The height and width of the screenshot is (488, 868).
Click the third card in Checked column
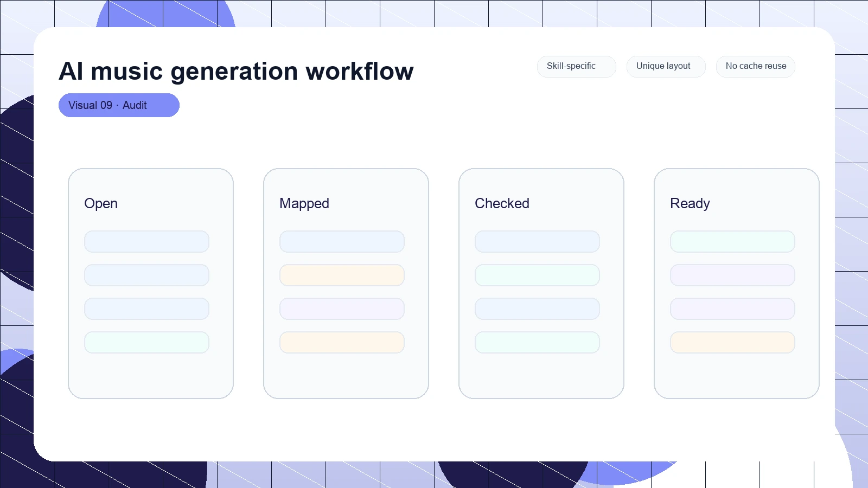[x=537, y=309]
